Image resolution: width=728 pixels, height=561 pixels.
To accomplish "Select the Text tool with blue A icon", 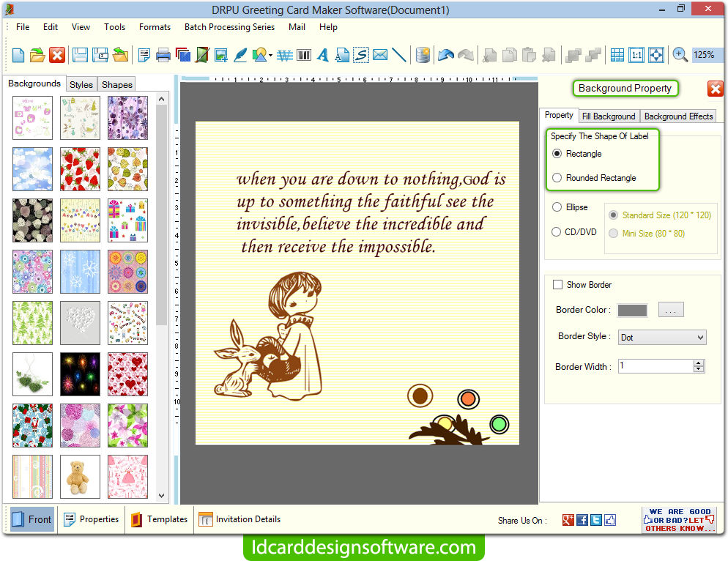I will coord(322,54).
